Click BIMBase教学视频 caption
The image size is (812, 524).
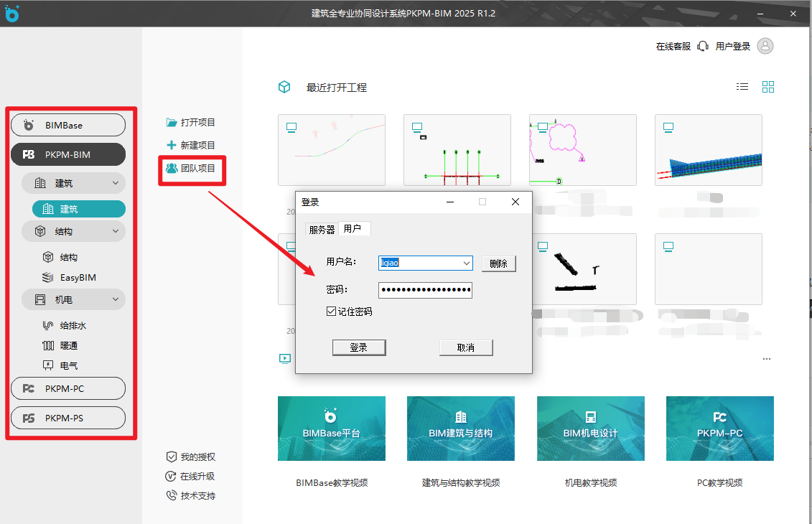332,482
